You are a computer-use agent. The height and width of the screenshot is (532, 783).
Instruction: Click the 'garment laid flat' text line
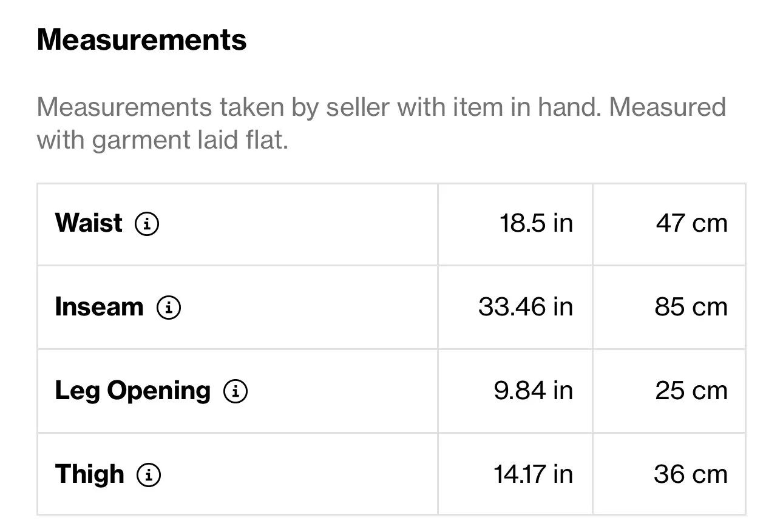(162, 141)
